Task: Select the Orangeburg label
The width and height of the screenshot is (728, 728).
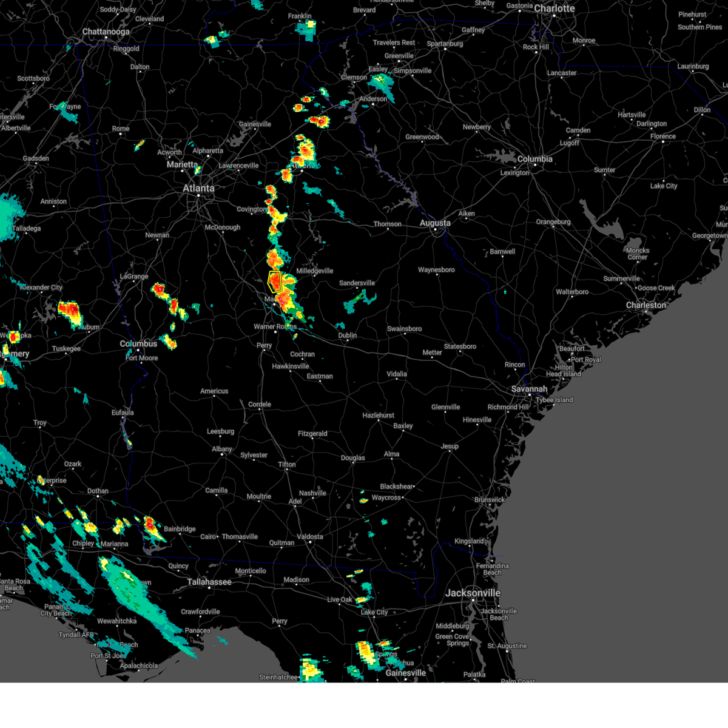Action: tap(553, 222)
